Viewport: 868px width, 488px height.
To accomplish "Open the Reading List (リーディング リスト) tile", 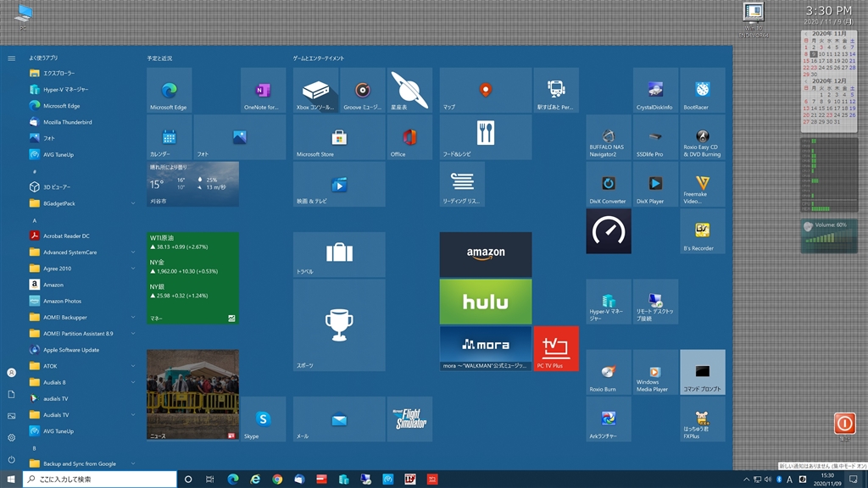I will click(x=462, y=184).
